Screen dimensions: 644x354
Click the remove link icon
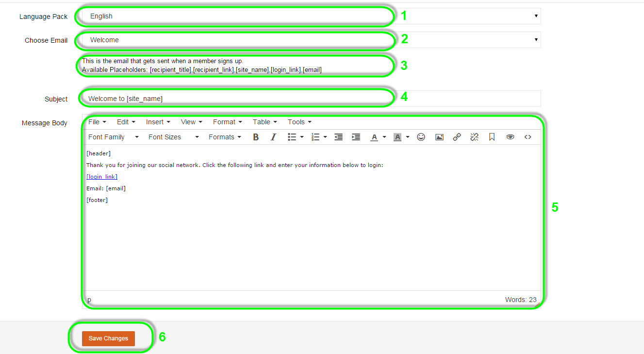[x=474, y=137]
